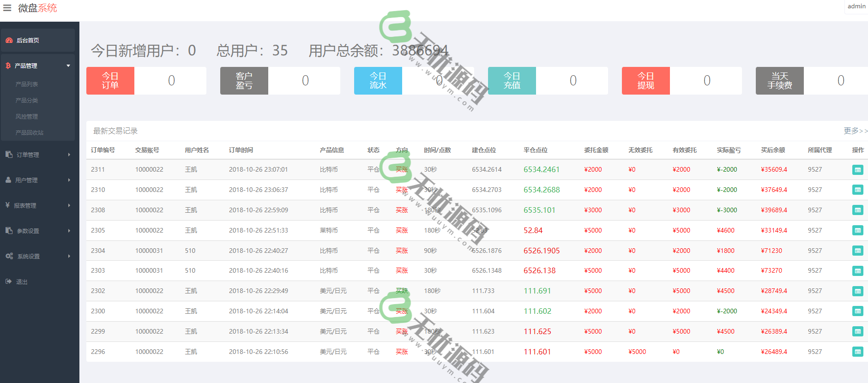The height and width of the screenshot is (383, 868).
Task: Expand the 参数设置 submenu arrow
Action: pyautogui.click(x=69, y=231)
